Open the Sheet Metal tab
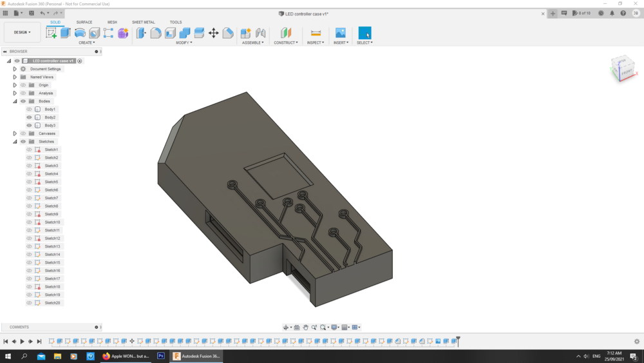The image size is (644, 363). pyautogui.click(x=143, y=22)
